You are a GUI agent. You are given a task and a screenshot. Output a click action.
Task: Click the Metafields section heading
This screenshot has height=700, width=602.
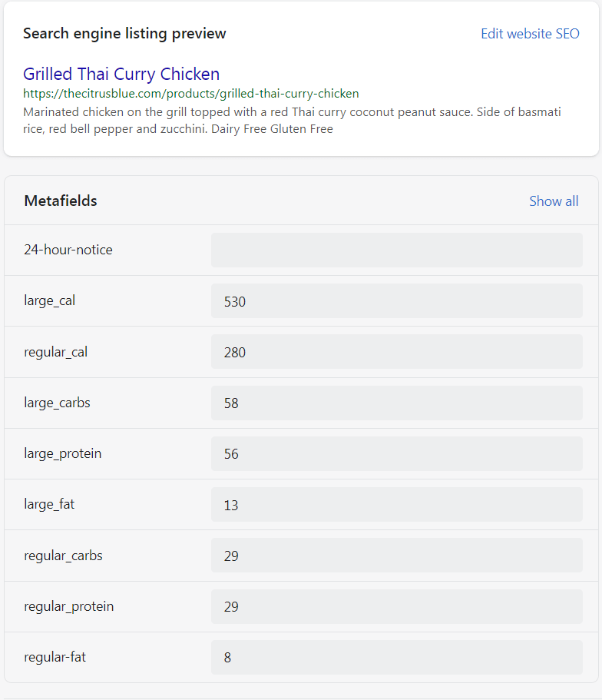(x=60, y=201)
